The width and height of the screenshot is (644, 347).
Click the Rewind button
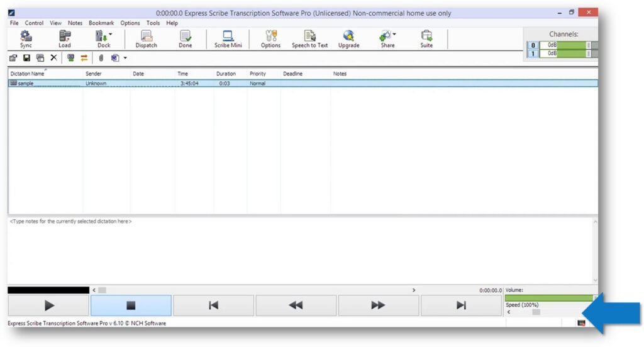pyautogui.click(x=296, y=305)
